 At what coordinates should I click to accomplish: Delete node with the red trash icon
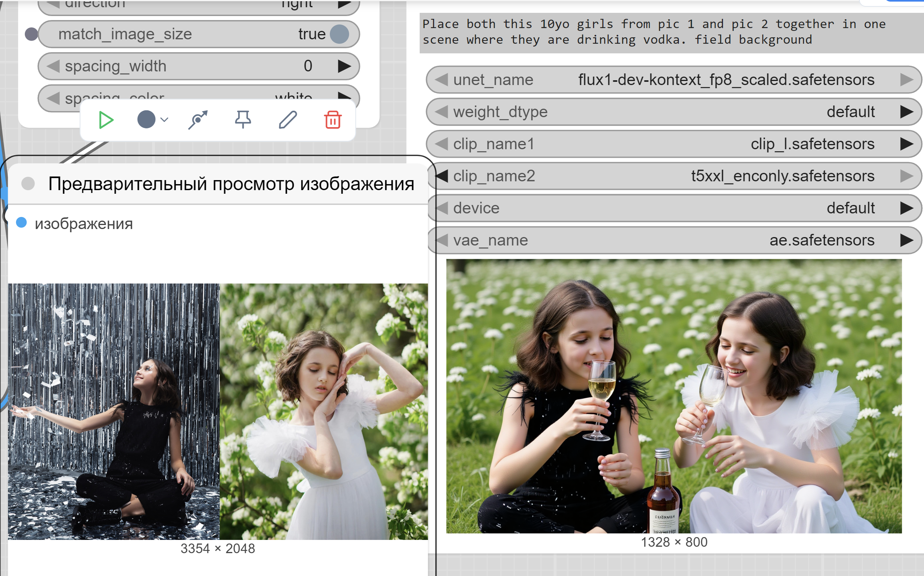tap(333, 120)
